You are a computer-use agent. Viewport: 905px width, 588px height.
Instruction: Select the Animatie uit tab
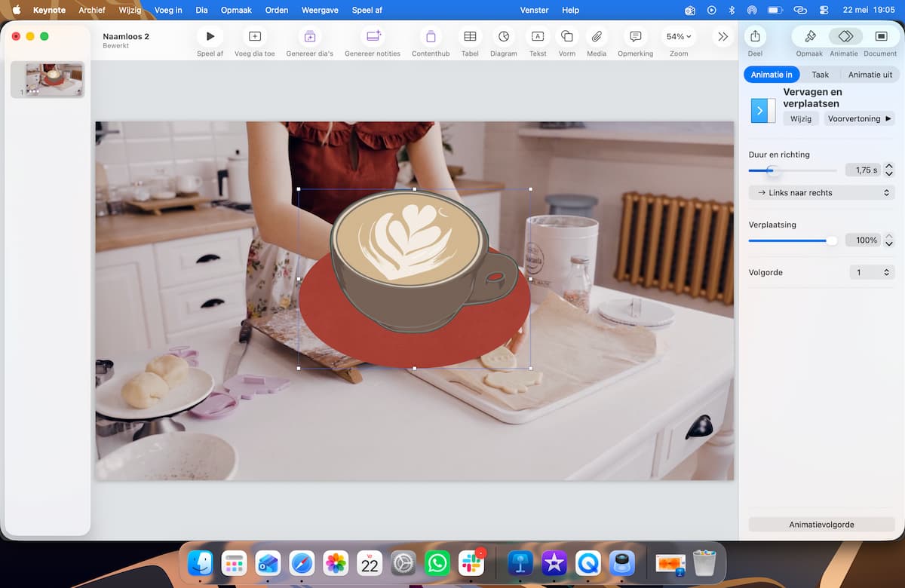(870, 75)
